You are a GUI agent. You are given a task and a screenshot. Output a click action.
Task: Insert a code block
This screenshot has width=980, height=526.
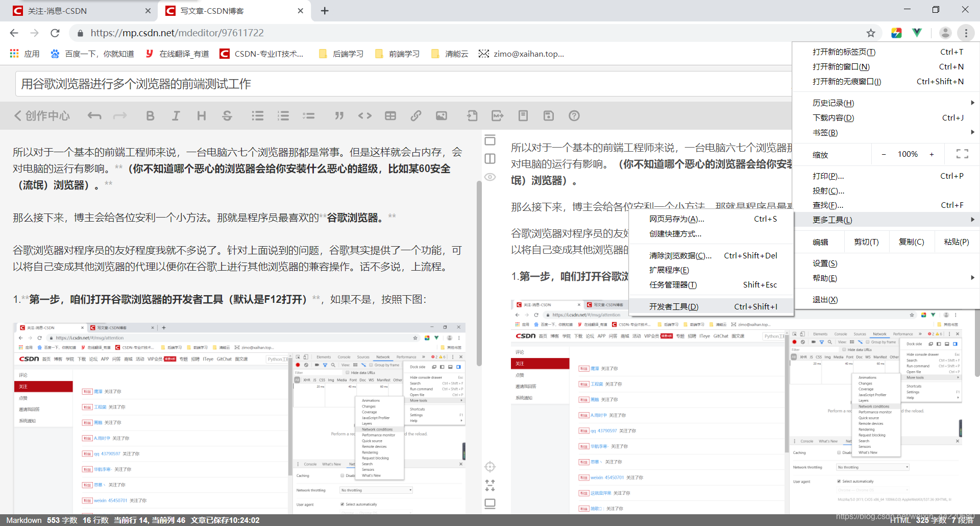(x=365, y=116)
